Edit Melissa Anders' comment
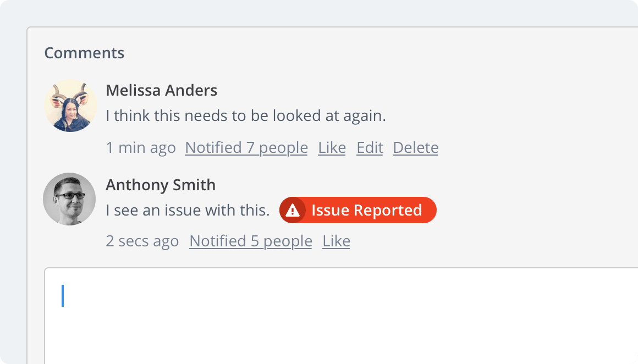This screenshot has height=364, width=638. (370, 147)
